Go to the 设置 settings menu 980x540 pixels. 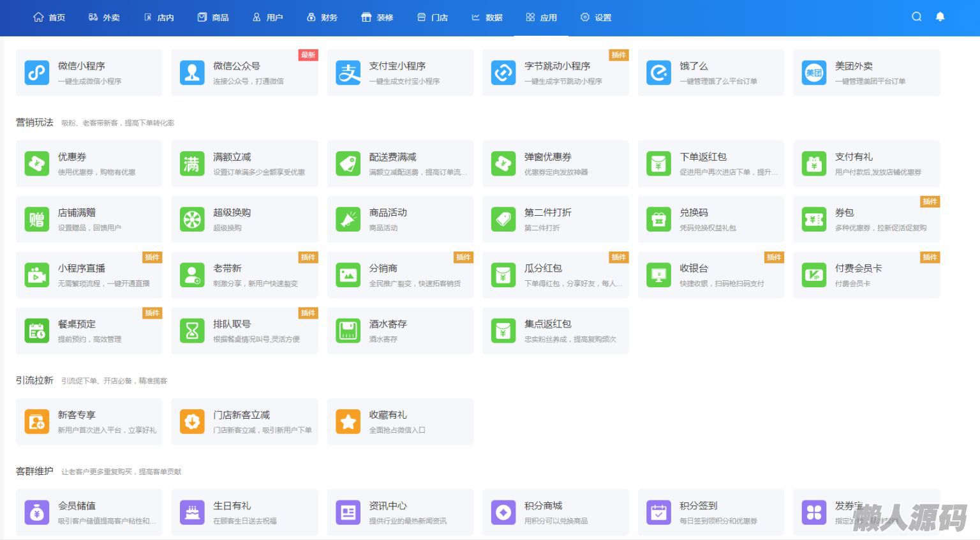pos(596,17)
